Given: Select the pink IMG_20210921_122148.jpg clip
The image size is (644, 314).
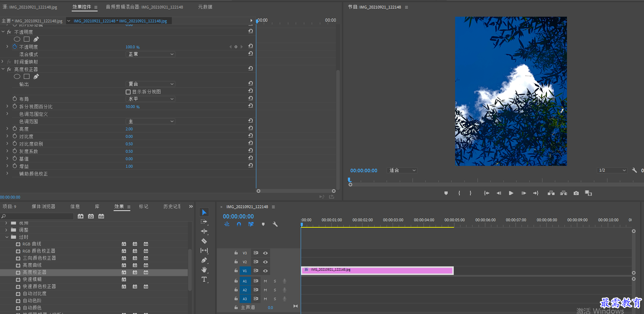Looking at the screenshot, I should [x=377, y=270].
